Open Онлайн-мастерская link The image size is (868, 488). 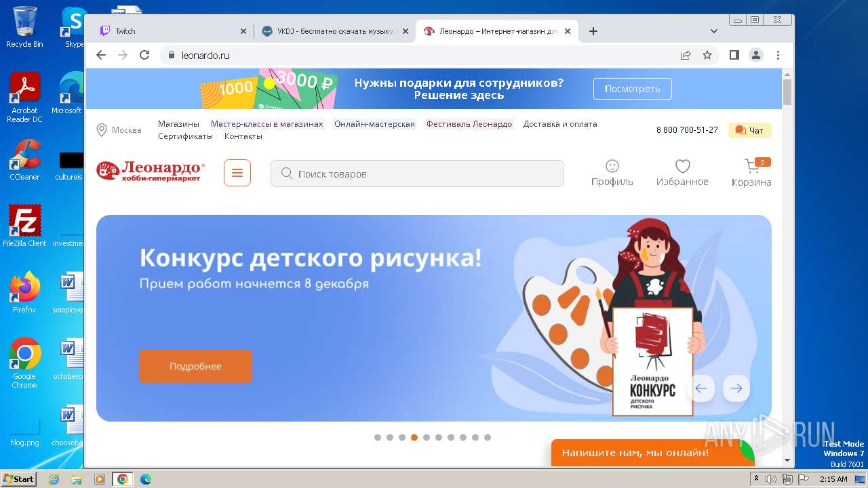[x=374, y=124]
